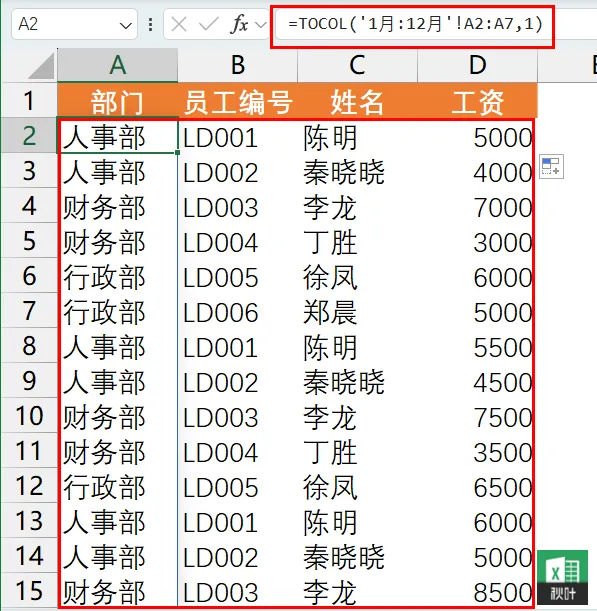Open the insert function fx button
This screenshot has height=611, width=597.
pyautogui.click(x=239, y=25)
